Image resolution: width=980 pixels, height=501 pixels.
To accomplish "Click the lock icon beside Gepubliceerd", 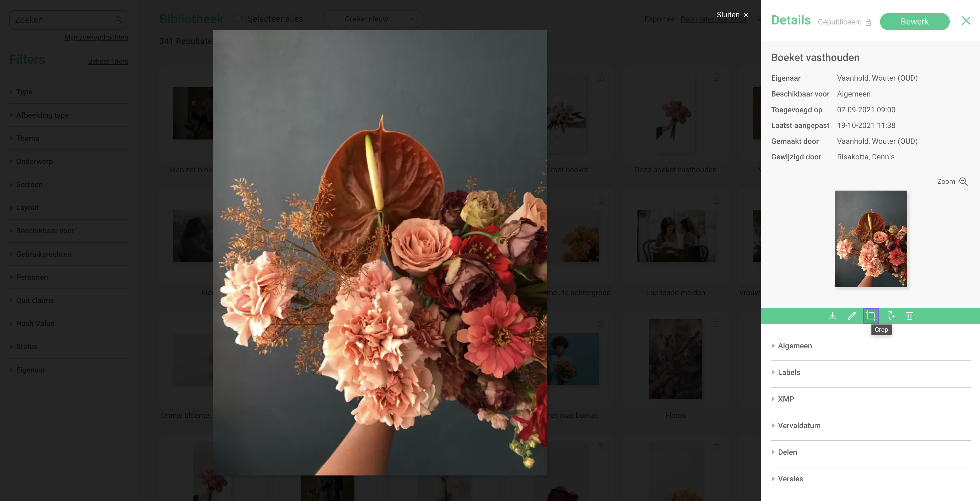I will pos(868,22).
